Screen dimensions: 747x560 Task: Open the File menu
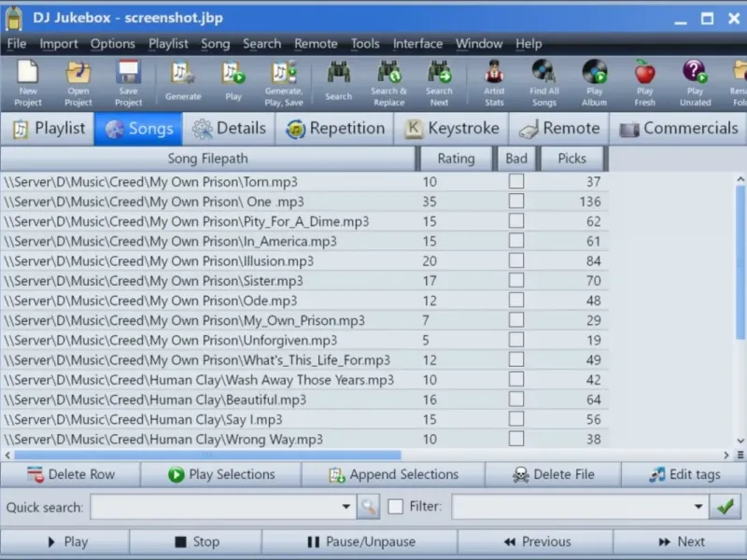[x=17, y=44]
